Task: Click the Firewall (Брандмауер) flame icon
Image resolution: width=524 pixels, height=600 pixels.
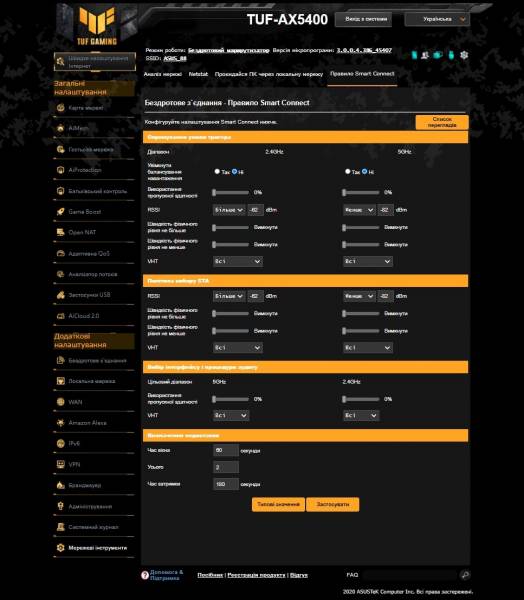Action: (60, 485)
